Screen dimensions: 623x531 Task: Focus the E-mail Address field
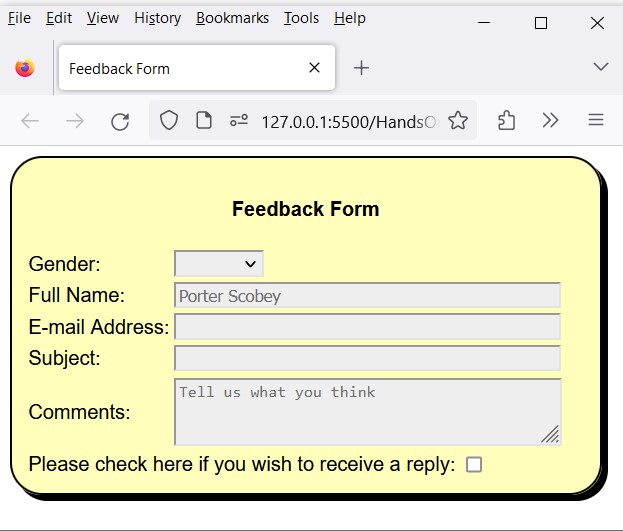(368, 327)
